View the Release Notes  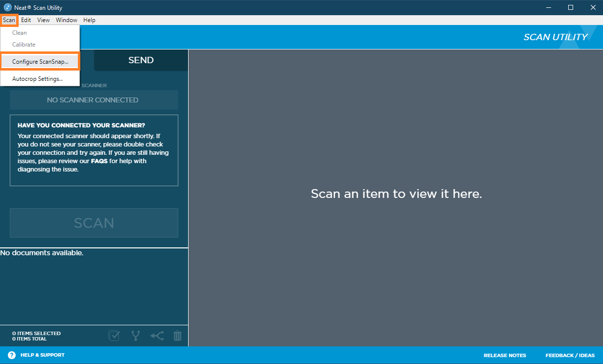pos(505,355)
